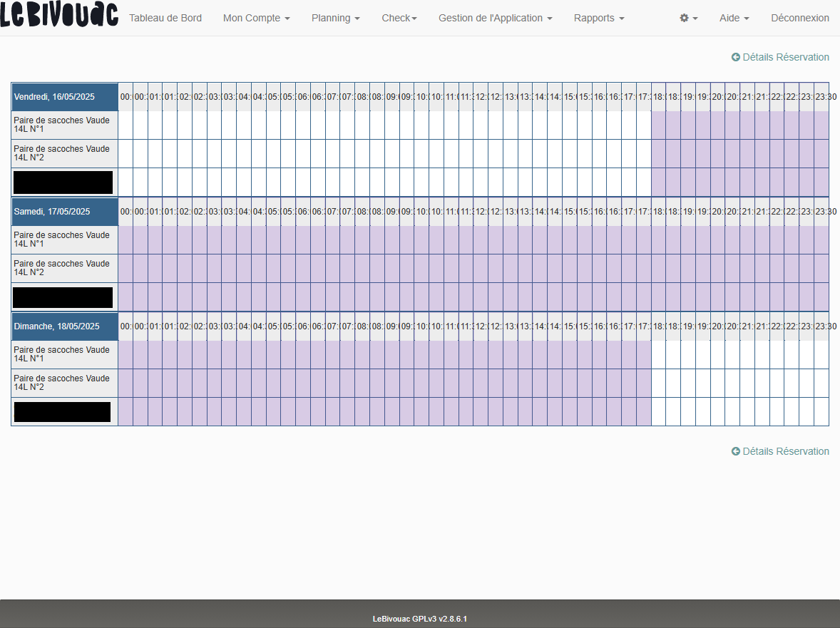Select the Dimanche, 18/05/2025 date header
Screen dimensions: 840x628
click(x=65, y=326)
